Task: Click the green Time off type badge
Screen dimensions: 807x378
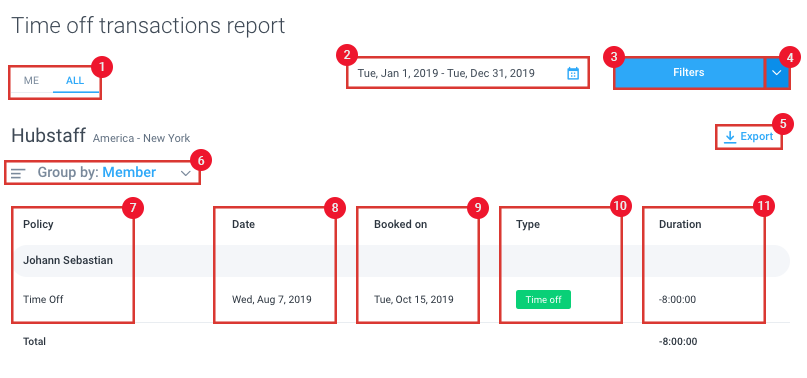Action: (x=543, y=299)
